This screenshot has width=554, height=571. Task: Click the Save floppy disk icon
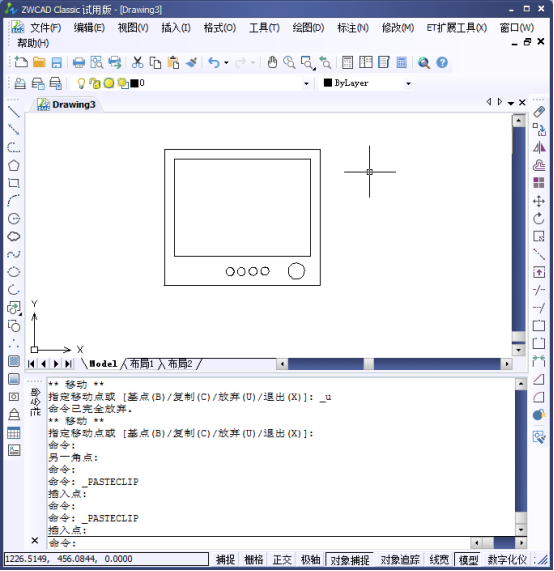coord(56,62)
